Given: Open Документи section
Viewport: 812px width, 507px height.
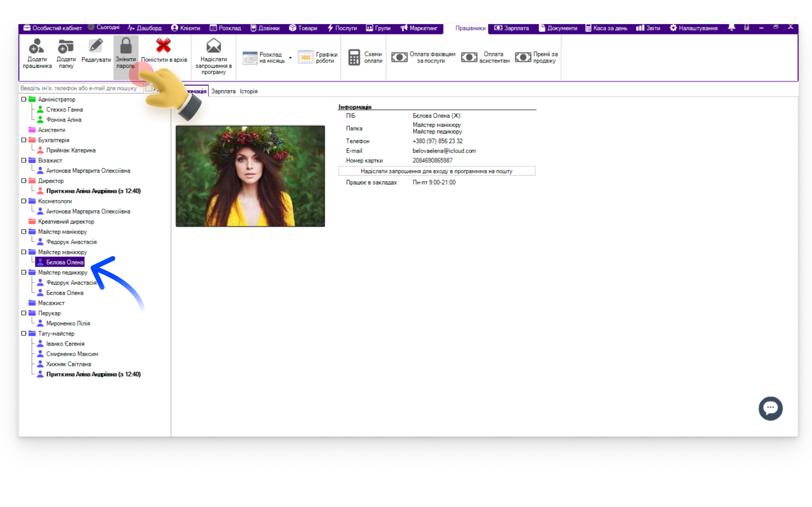Looking at the screenshot, I should pos(558,28).
